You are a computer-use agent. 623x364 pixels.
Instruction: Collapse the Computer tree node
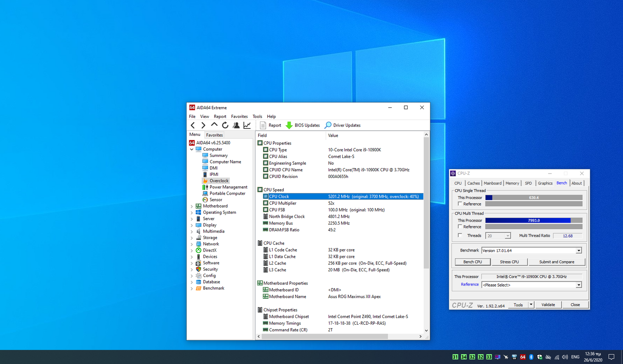[192, 149]
